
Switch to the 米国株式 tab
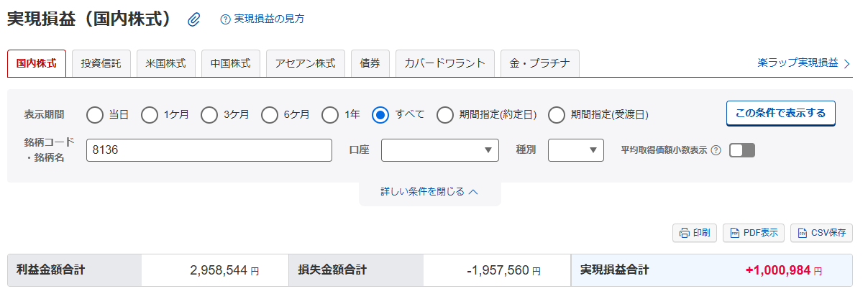click(x=165, y=63)
